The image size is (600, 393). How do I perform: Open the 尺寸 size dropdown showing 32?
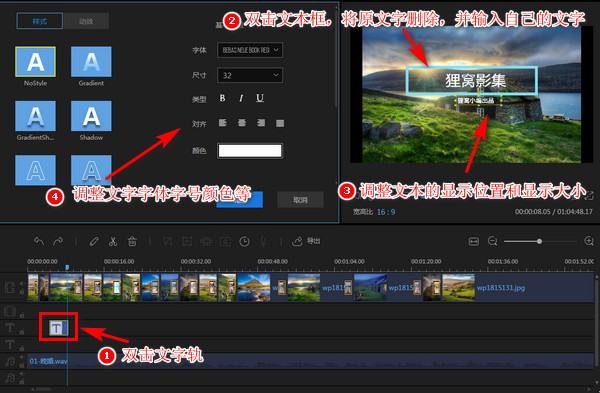pos(250,75)
